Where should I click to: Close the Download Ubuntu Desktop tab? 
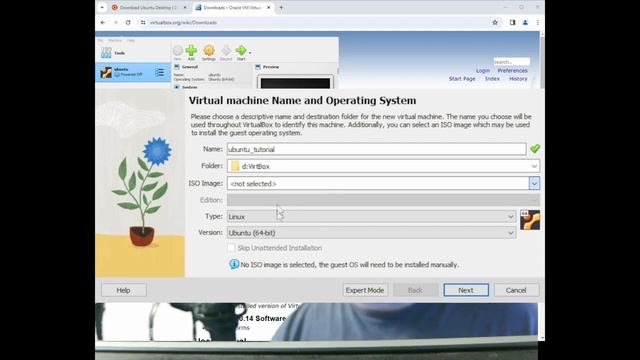(x=185, y=7)
